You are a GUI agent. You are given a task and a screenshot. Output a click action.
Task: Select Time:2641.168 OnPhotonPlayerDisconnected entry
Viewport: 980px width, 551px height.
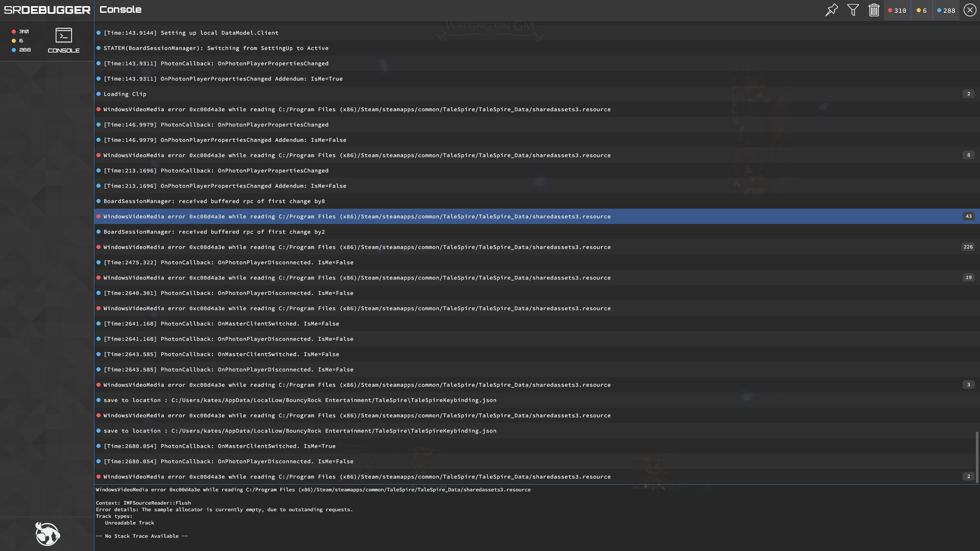point(536,339)
